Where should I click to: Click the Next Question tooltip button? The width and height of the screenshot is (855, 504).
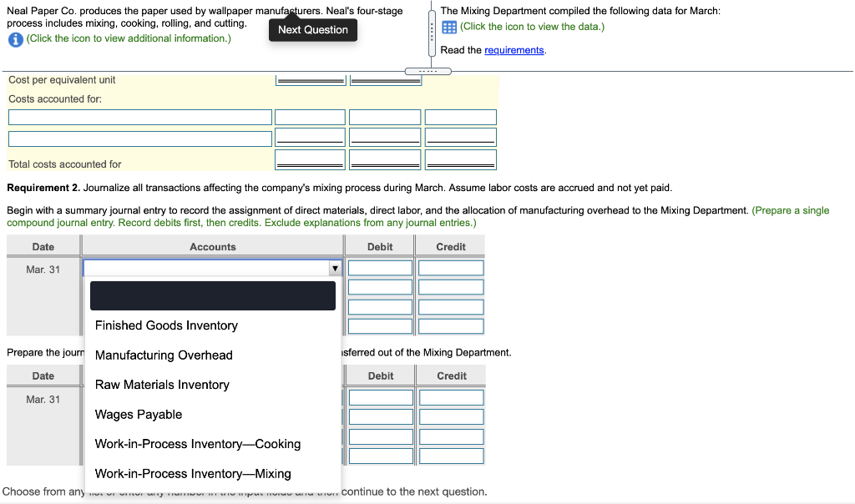tap(313, 30)
